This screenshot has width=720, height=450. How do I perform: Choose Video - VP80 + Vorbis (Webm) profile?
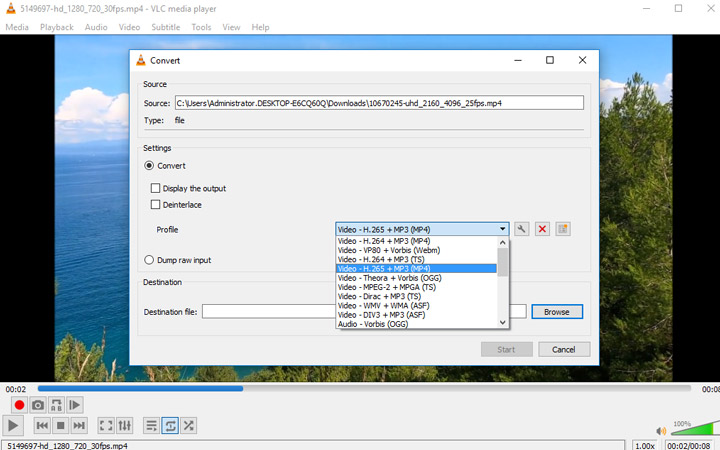[x=416, y=250]
